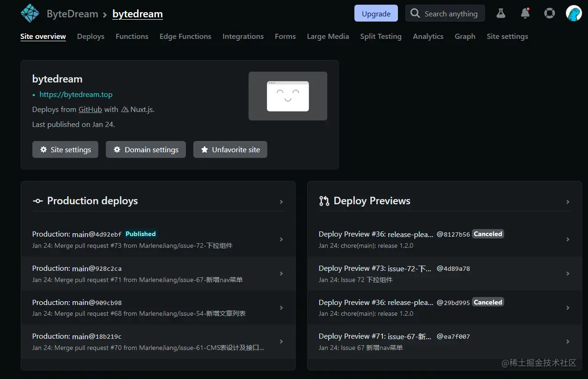Open the site preview thumbnail

pos(288,96)
